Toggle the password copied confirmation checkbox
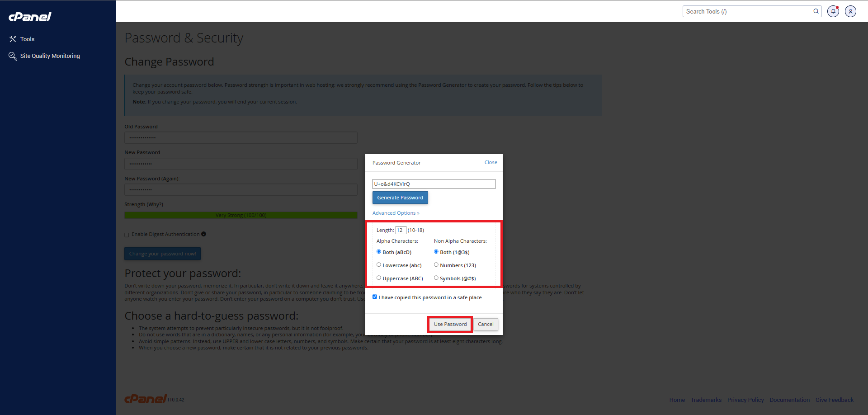Screen dimensions: 868x415 coord(375,297)
